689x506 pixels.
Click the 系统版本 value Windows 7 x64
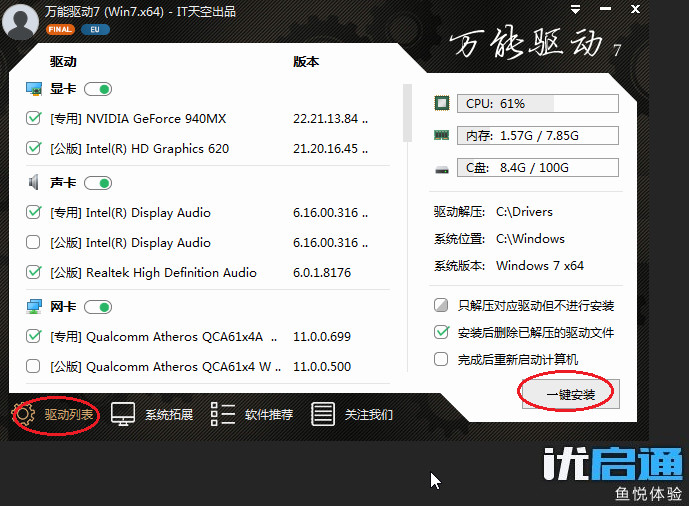click(540, 265)
